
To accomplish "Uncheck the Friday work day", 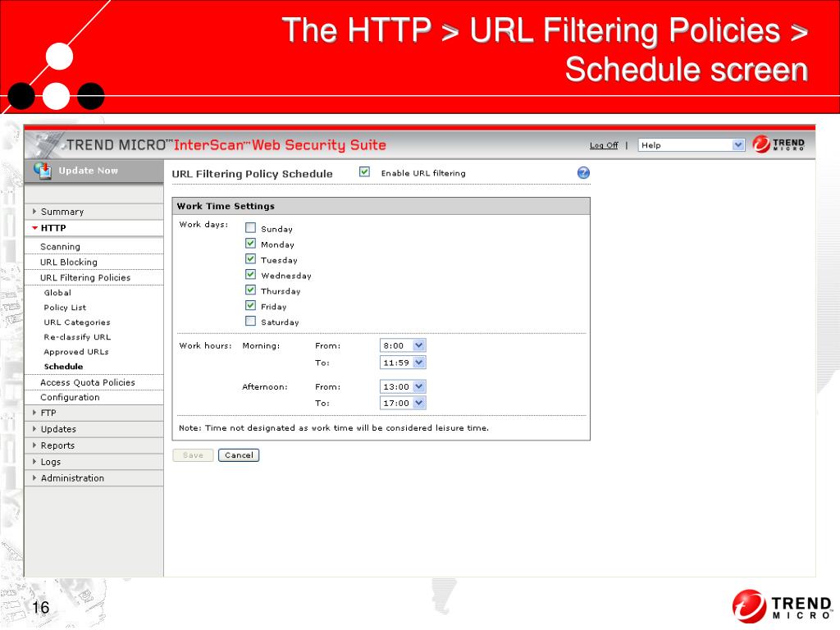I will 250,305.
